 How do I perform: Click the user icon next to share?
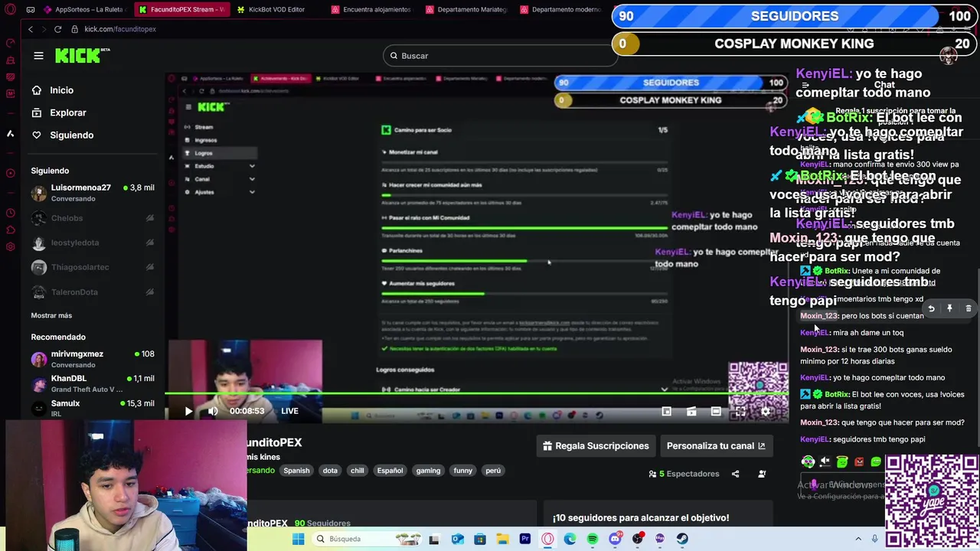762,474
